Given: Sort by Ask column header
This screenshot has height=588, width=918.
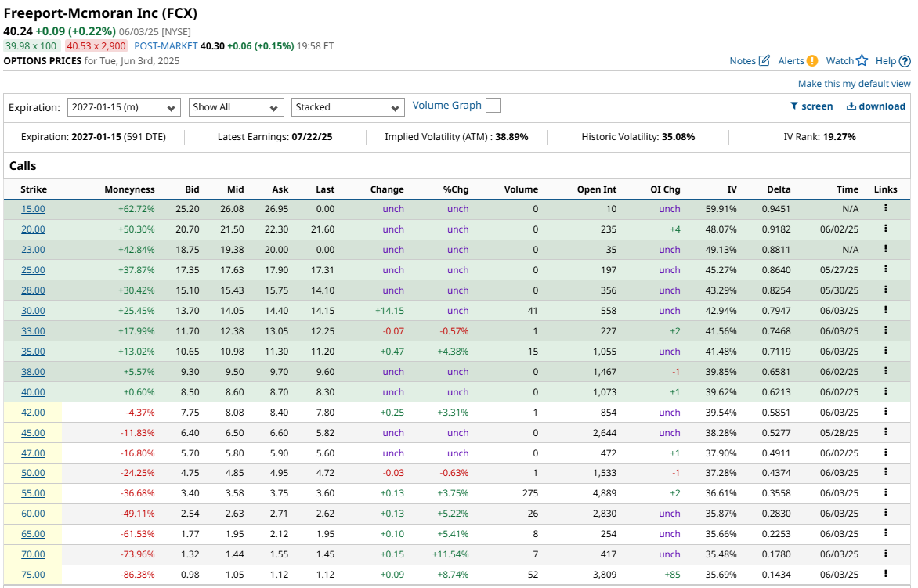Looking at the screenshot, I should [280, 189].
